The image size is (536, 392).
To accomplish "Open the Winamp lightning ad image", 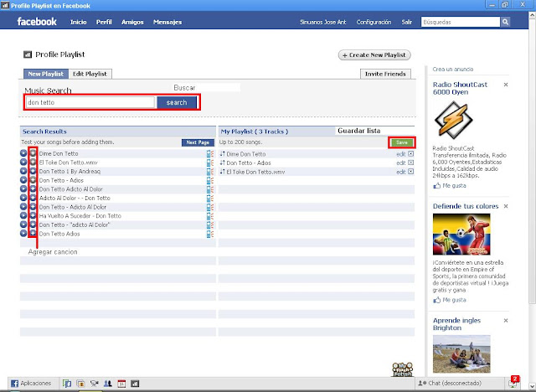I will pyautogui.click(x=453, y=120).
